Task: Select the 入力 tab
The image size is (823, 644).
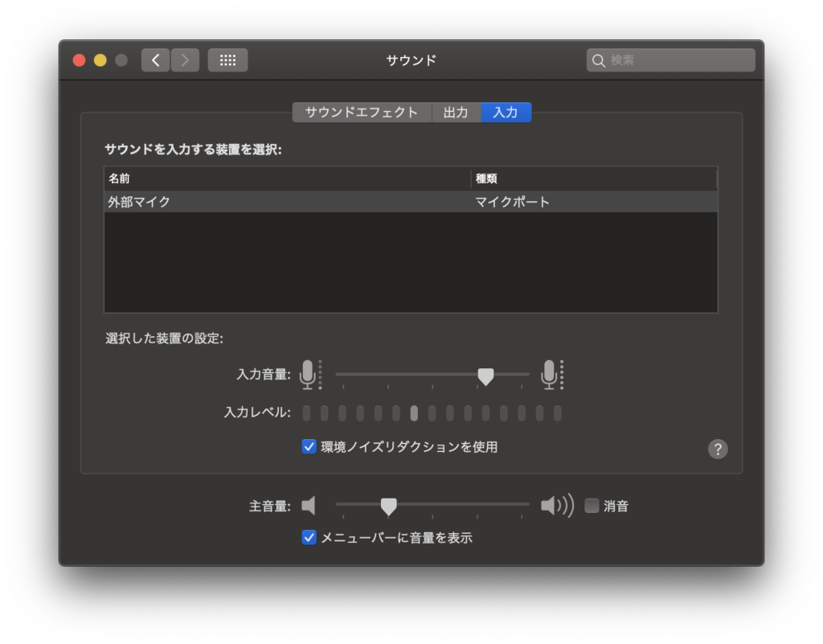Action: 506,113
